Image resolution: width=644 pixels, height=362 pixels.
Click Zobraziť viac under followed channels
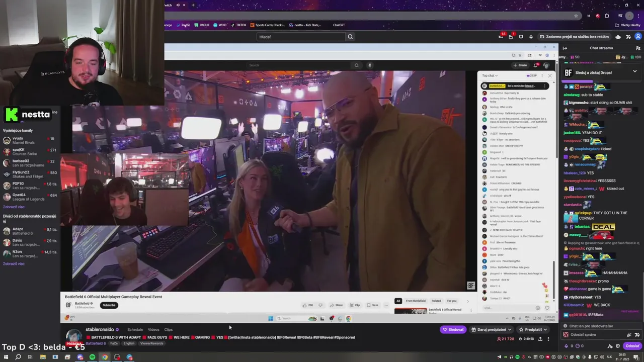14,207
